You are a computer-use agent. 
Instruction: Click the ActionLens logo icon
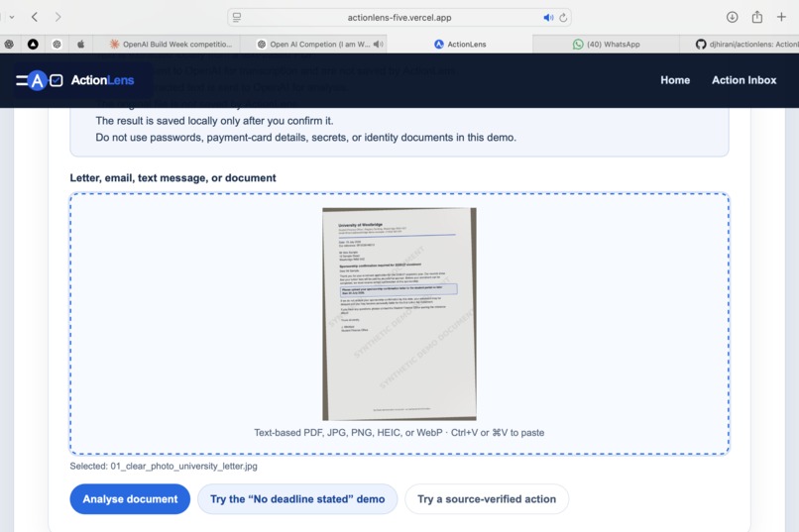40,80
